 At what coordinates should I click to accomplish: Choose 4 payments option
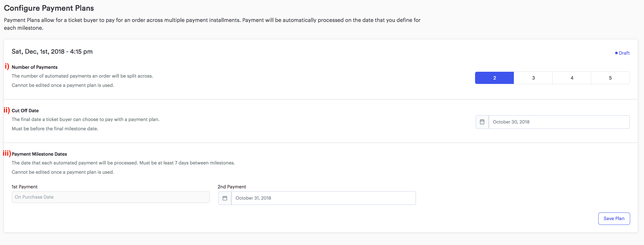click(x=572, y=78)
